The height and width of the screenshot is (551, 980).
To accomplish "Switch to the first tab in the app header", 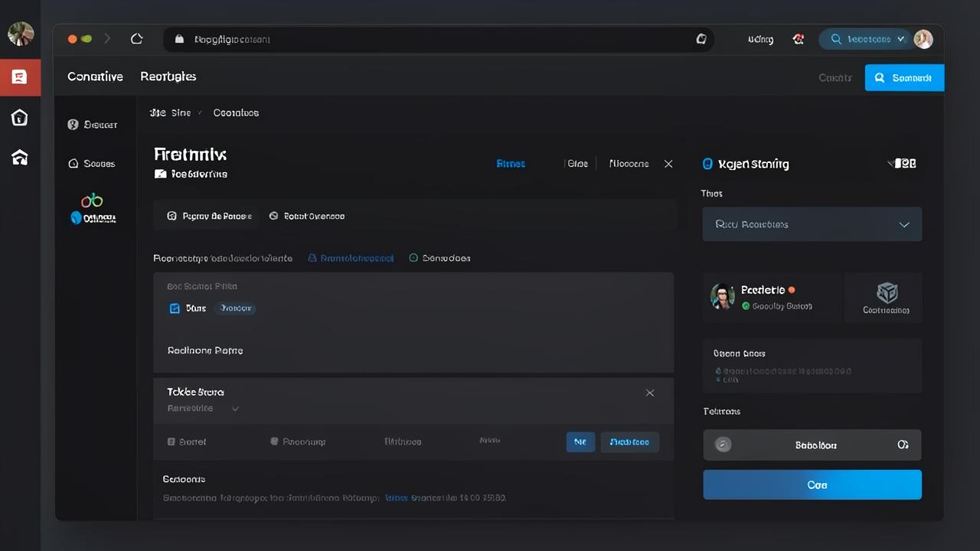I will (x=95, y=77).
